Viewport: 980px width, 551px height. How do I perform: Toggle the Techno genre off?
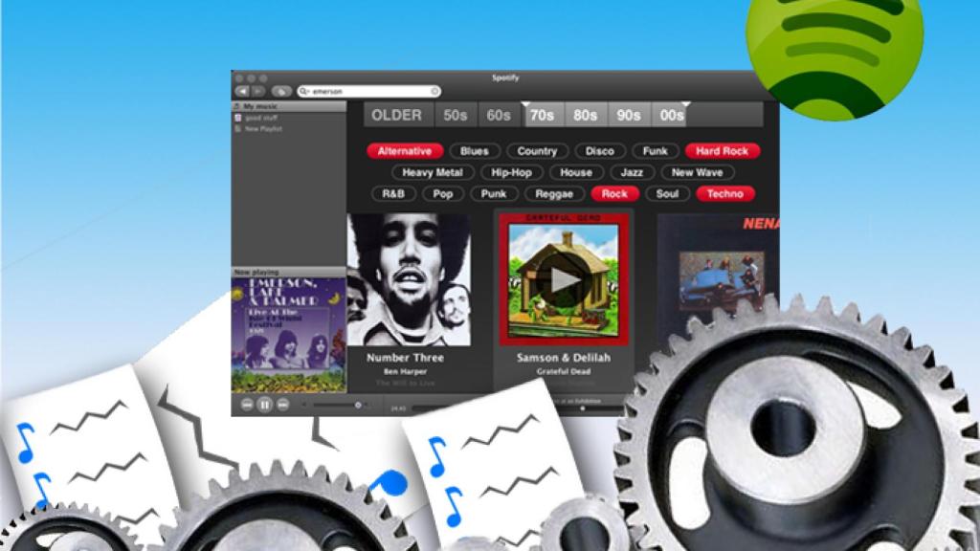pyautogui.click(x=724, y=193)
